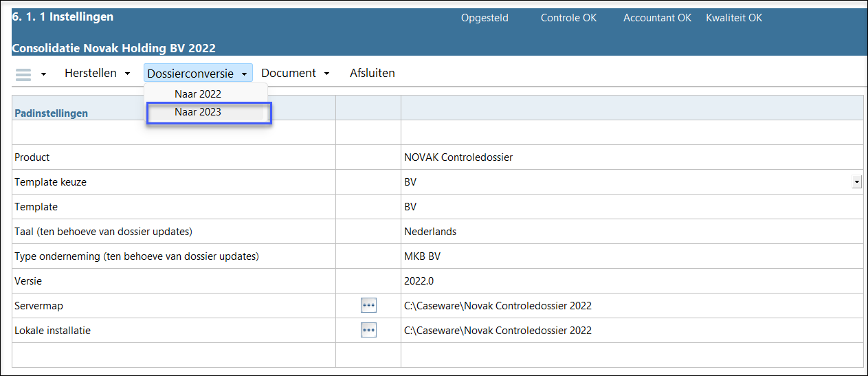Click Afsluiten in the toolbar

pyautogui.click(x=372, y=73)
